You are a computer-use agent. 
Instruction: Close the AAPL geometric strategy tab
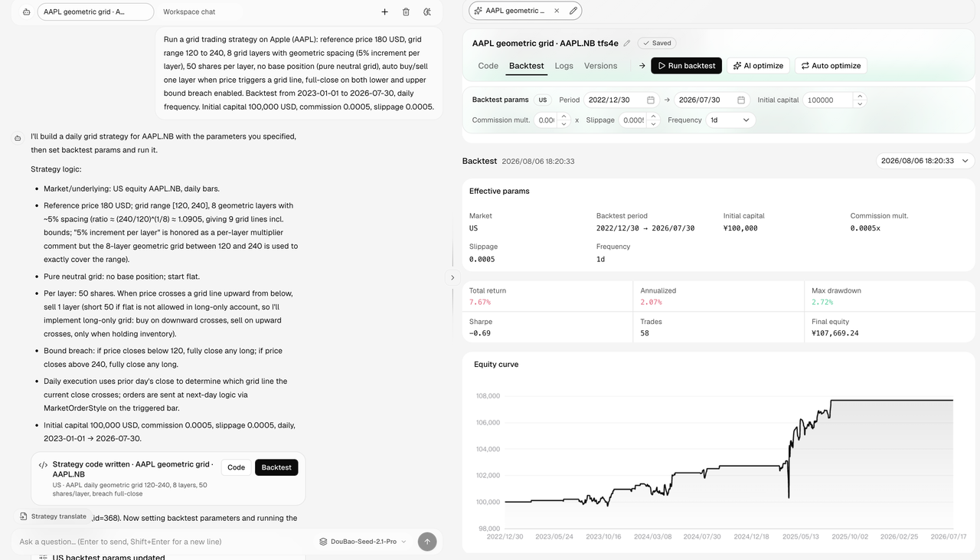point(557,11)
